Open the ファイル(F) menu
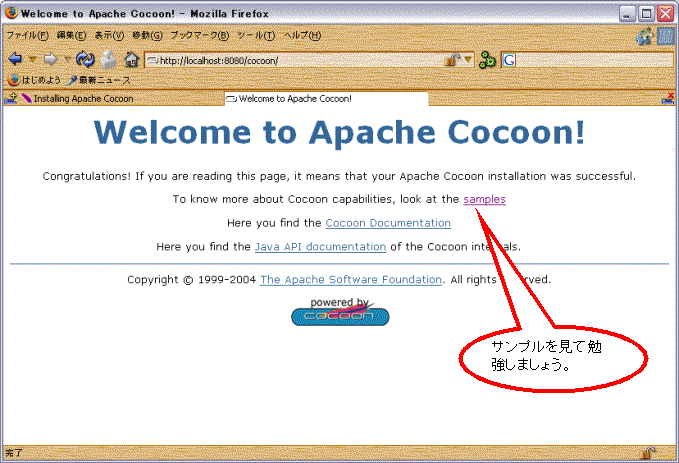This screenshot has height=463, width=679. (x=27, y=36)
